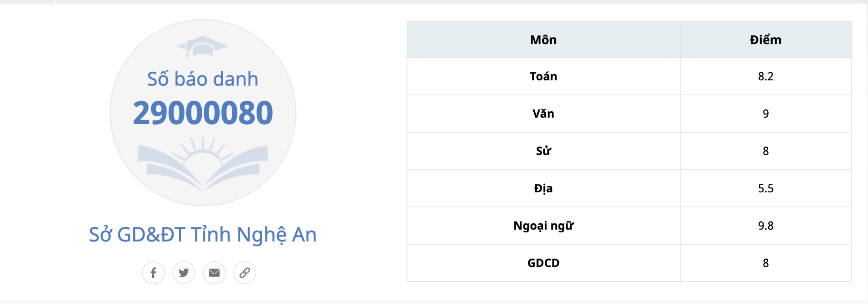Send result by email icon

214,273
